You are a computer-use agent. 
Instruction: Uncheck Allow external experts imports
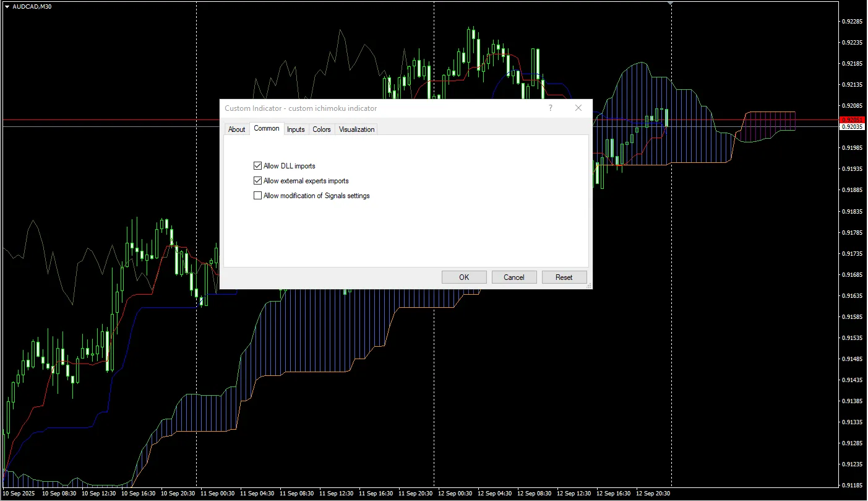(x=258, y=181)
